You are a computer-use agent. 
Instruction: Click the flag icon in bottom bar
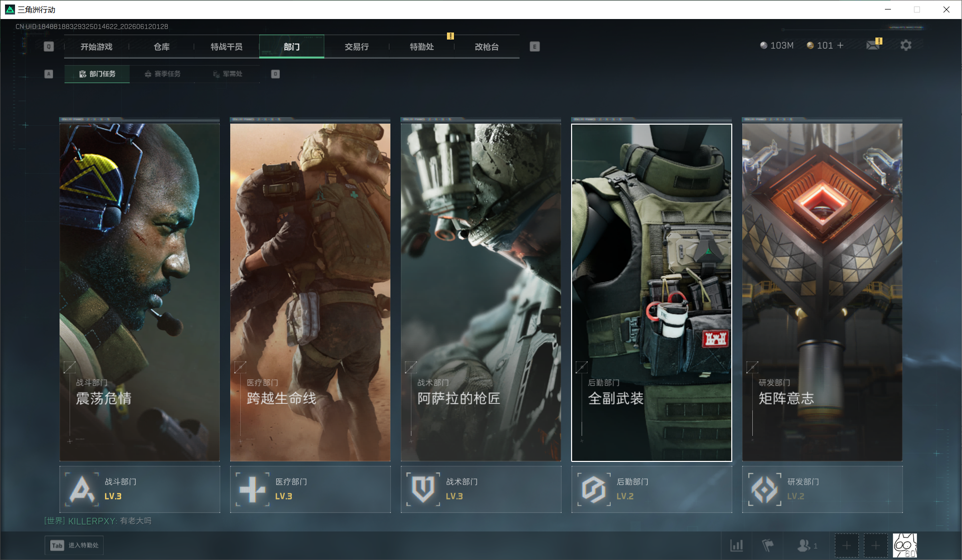(x=767, y=545)
